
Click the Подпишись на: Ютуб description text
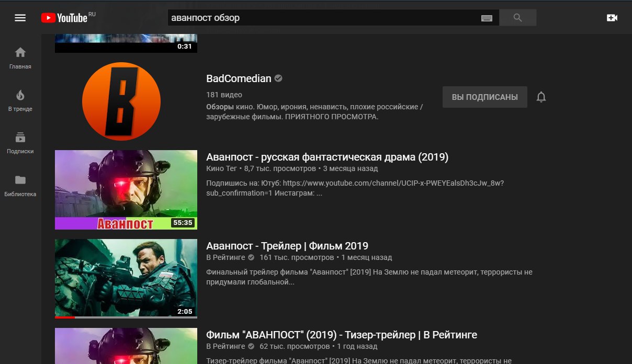[x=355, y=188]
